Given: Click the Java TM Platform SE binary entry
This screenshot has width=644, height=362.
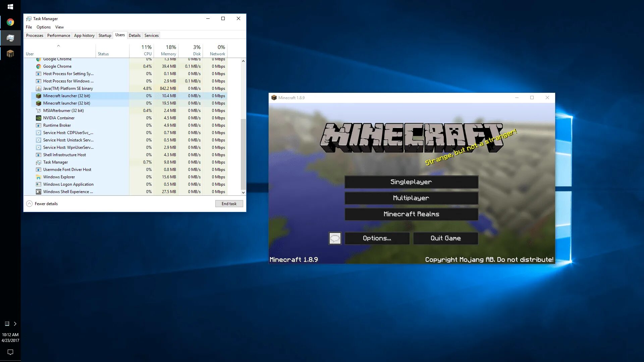Looking at the screenshot, I should click(x=68, y=88).
